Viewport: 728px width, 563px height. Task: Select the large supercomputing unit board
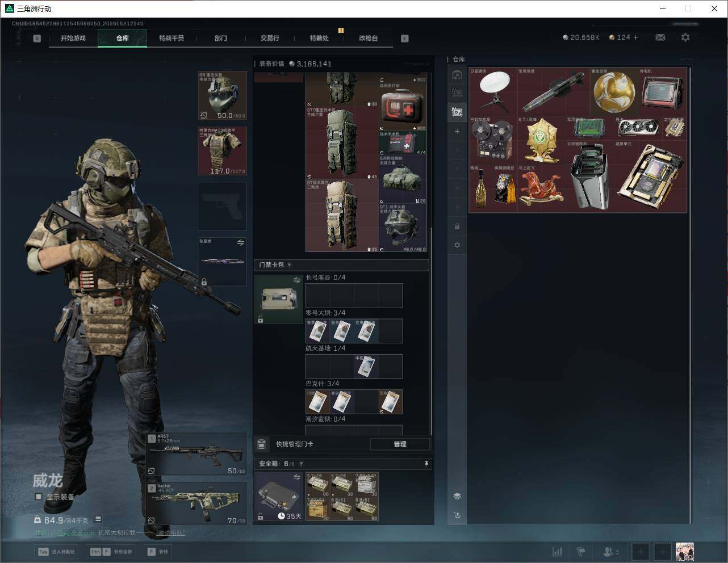[x=650, y=176]
